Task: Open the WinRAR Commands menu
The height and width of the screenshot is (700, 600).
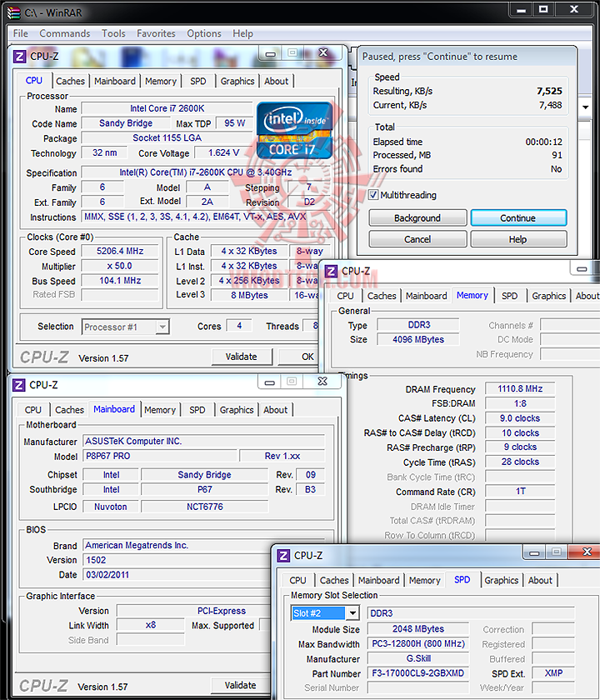Action: click(x=65, y=33)
